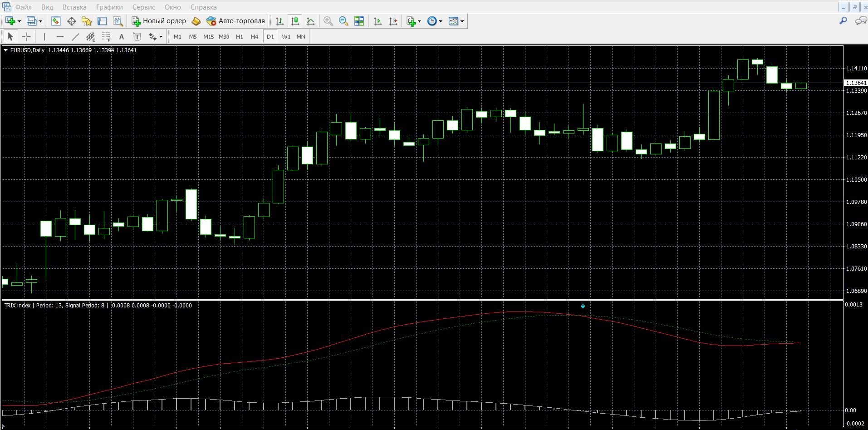Switch chart to H4 timeframe
This screenshot has height=430, width=868.
(255, 36)
